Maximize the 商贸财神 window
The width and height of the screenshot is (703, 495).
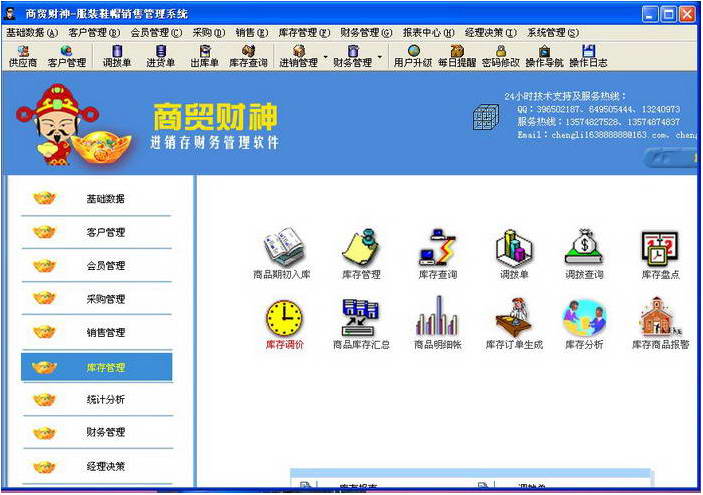tap(668, 14)
